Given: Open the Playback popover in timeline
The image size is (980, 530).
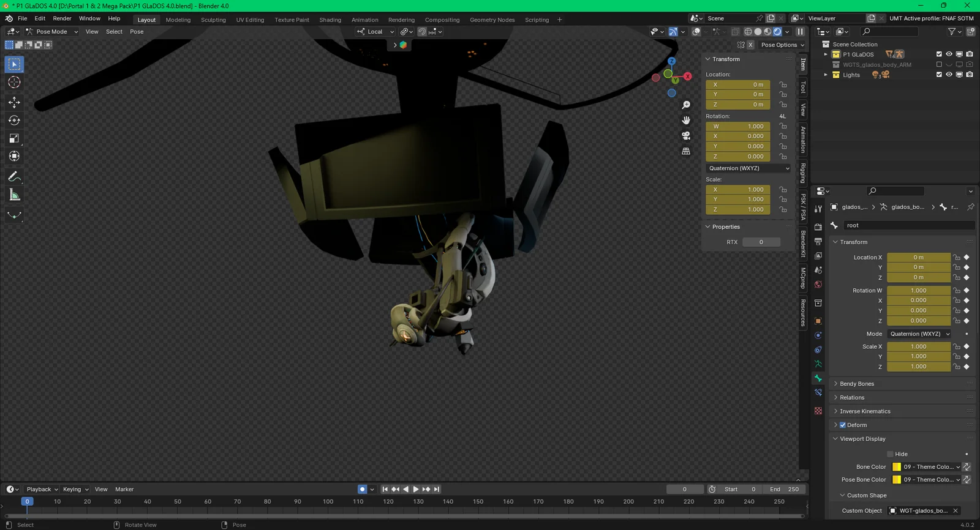Looking at the screenshot, I should tap(42, 489).
